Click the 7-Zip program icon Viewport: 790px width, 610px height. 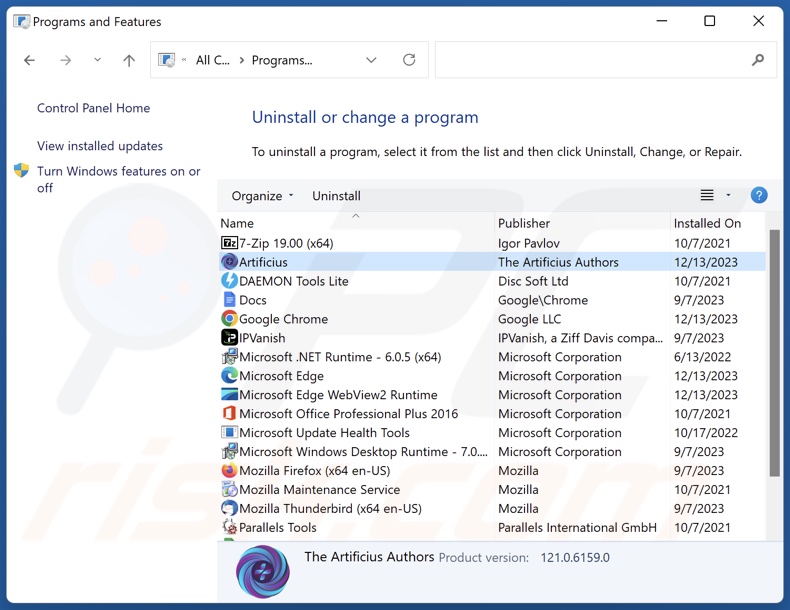229,243
